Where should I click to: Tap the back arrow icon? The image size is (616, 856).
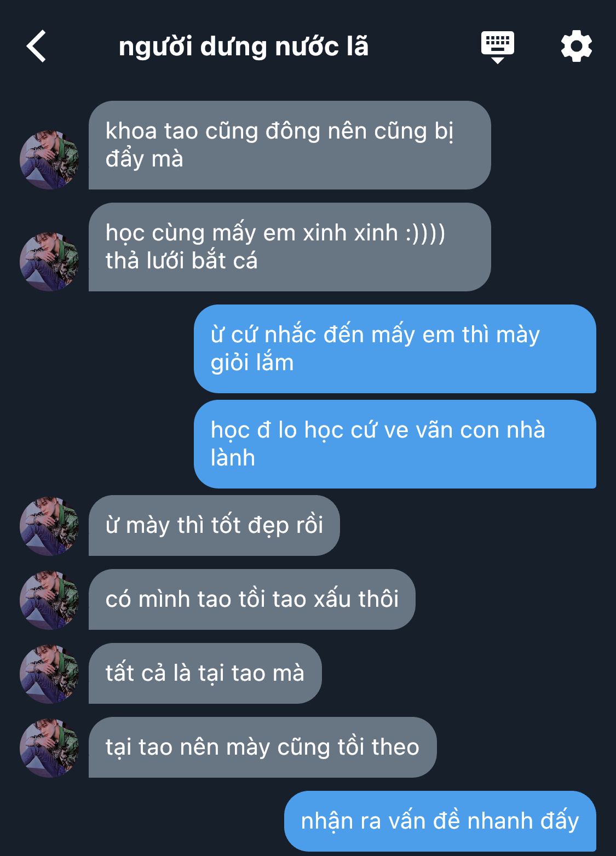click(x=36, y=47)
